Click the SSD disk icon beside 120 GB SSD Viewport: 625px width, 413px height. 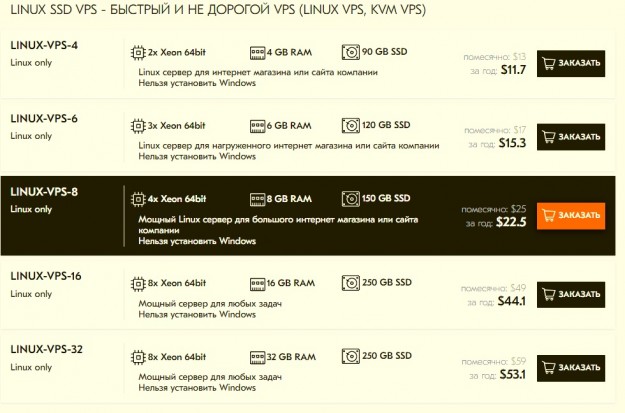click(349, 125)
